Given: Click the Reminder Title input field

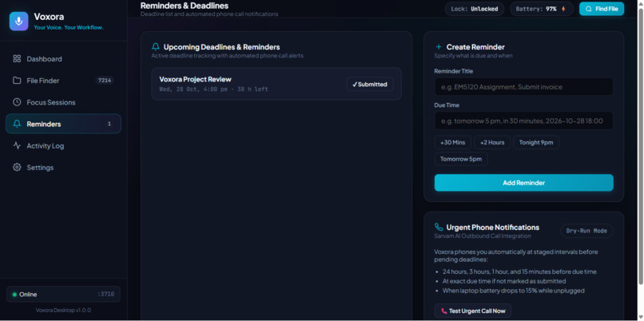Looking at the screenshot, I should [523, 86].
